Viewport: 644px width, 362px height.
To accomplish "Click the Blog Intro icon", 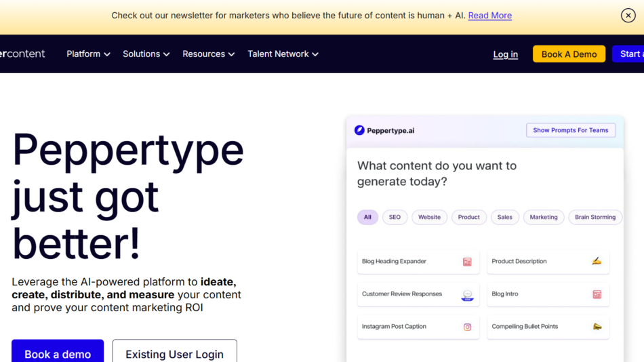I will coord(597,294).
